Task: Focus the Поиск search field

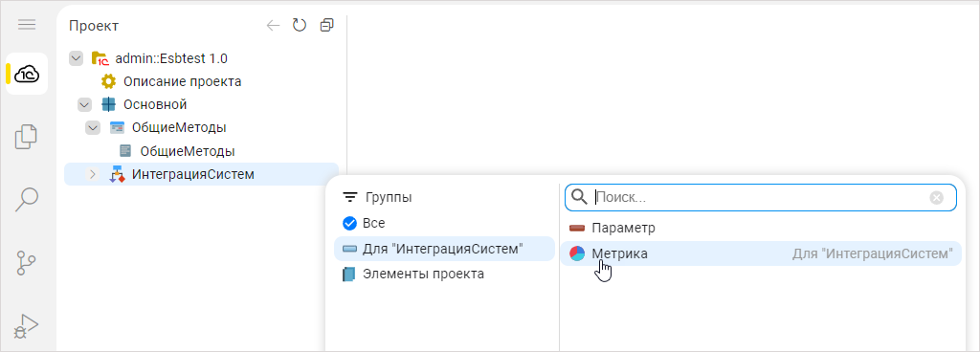Action: pyautogui.click(x=760, y=198)
